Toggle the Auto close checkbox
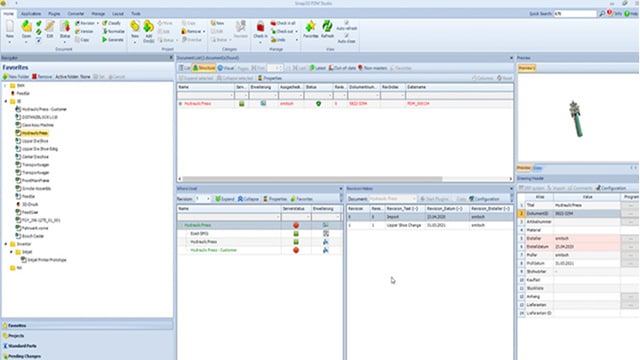This screenshot has height=360, width=640. click(347, 36)
